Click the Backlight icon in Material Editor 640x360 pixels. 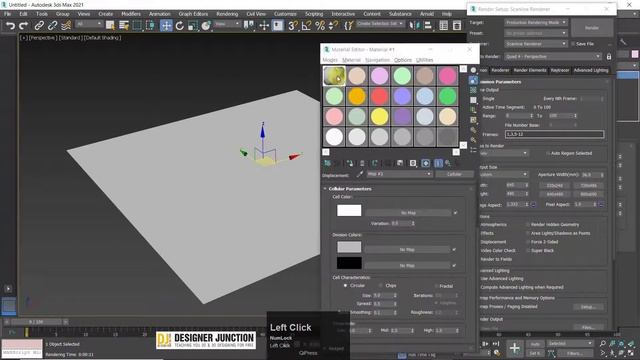[x=473, y=80]
